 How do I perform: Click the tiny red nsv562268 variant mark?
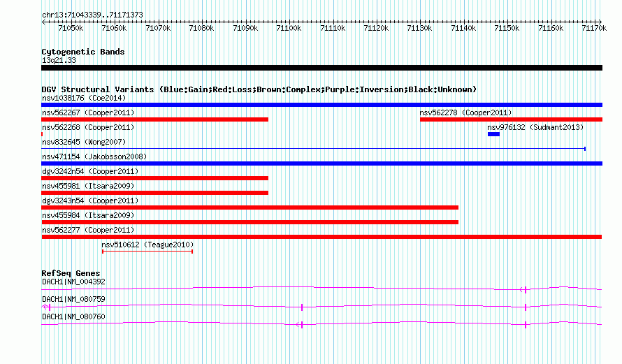click(42, 134)
